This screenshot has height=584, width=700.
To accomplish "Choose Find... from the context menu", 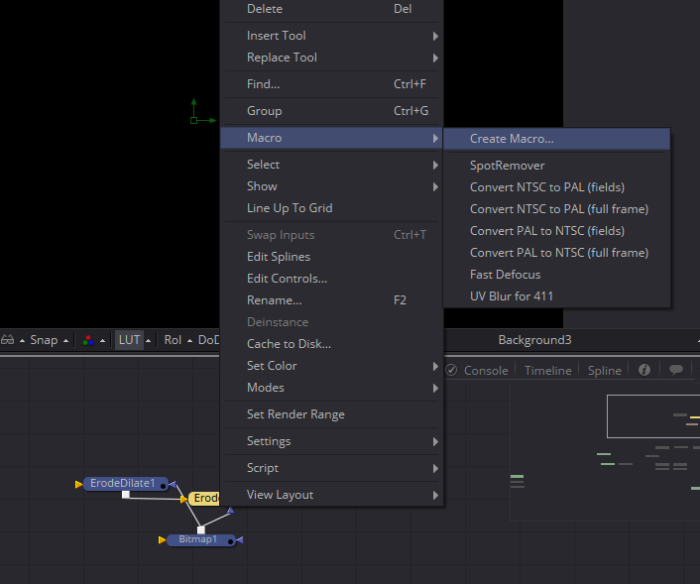I will 332,84.
